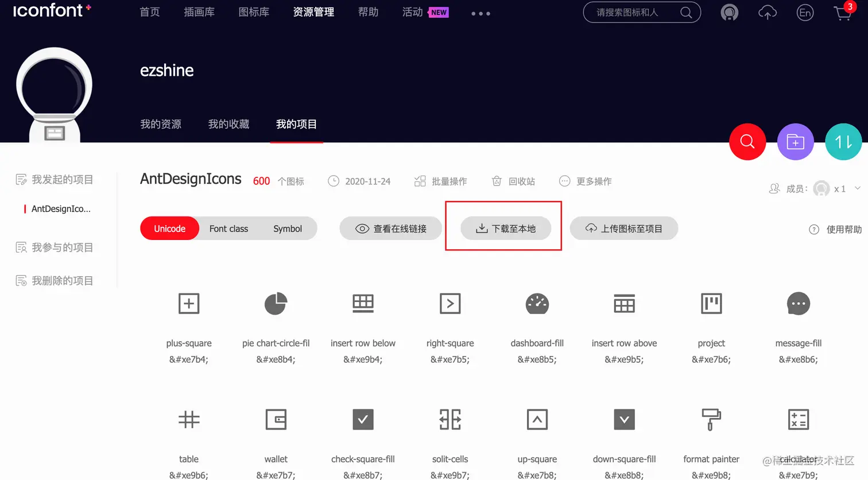Viewport: 868px width, 480px height.
Task: Click the cloud upload icon in header
Action: click(x=768, y=12)
